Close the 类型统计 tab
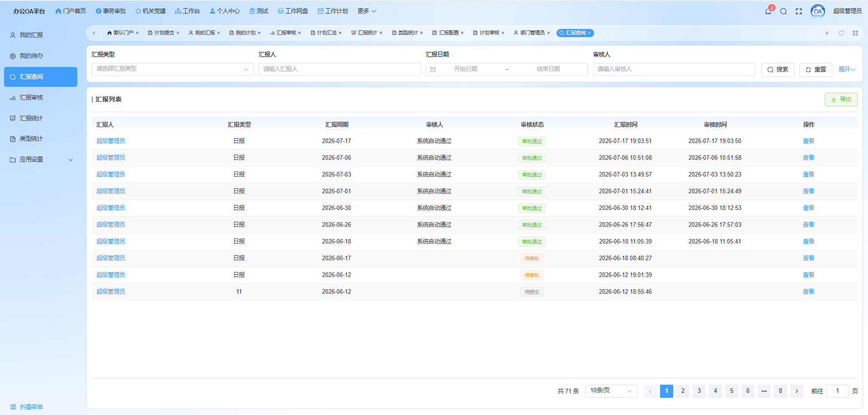The width and height of the screenshot is (868, 415). [x=421, y=33]
